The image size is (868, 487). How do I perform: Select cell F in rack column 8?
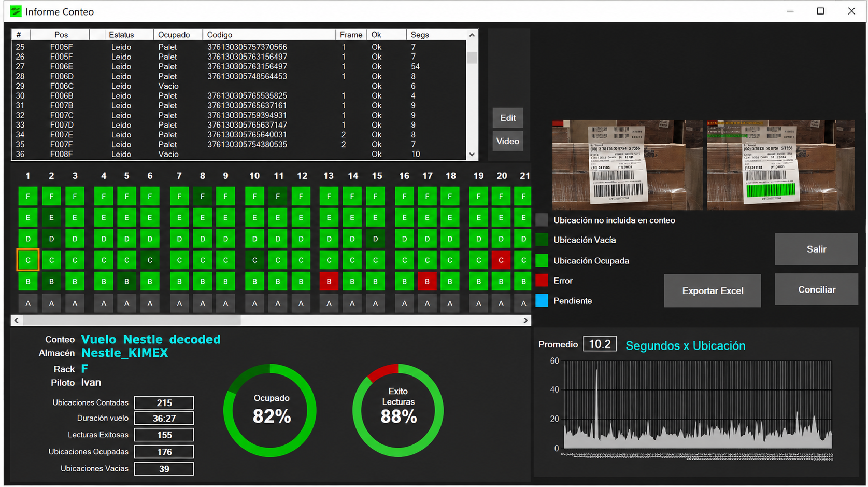coord(203,196)
